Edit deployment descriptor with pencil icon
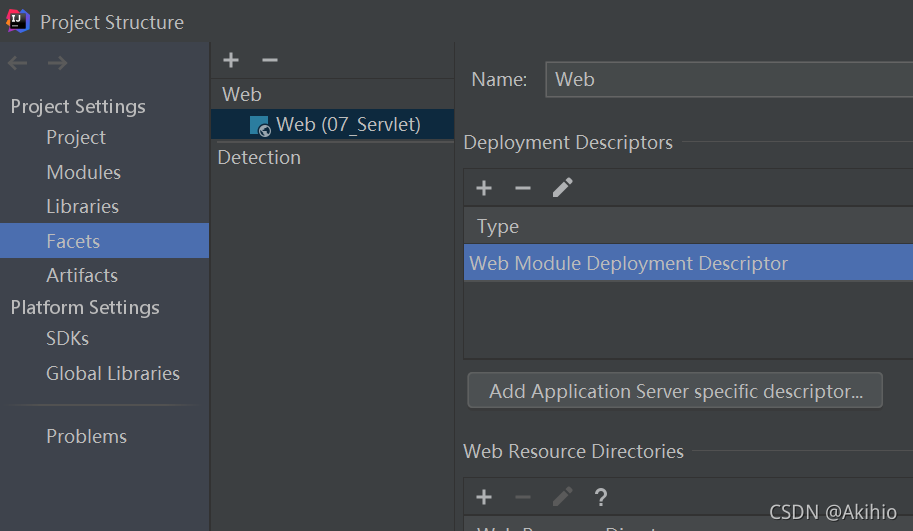Viewport: 913px width, 531px height. tap(563, 188)
